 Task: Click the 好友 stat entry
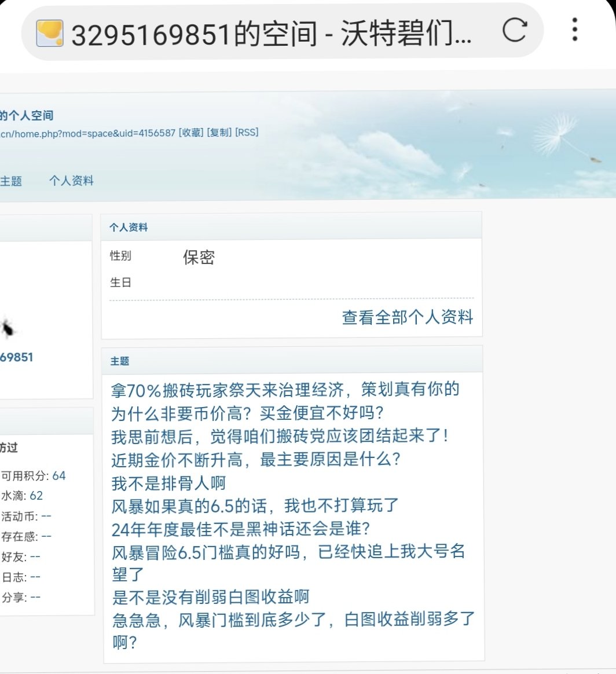coord(21,556)
